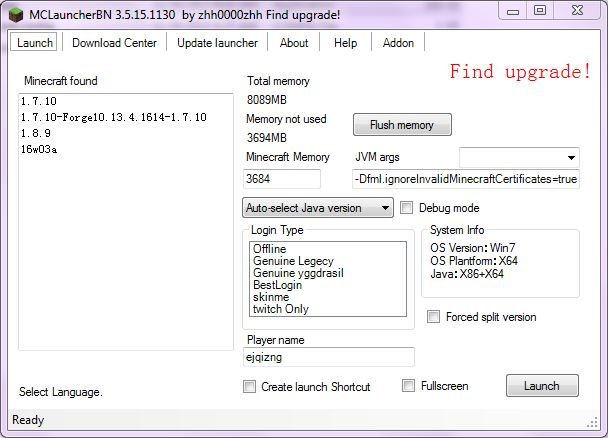
Task: Click the red Find upgrade! text
Action: pos(520,71)
